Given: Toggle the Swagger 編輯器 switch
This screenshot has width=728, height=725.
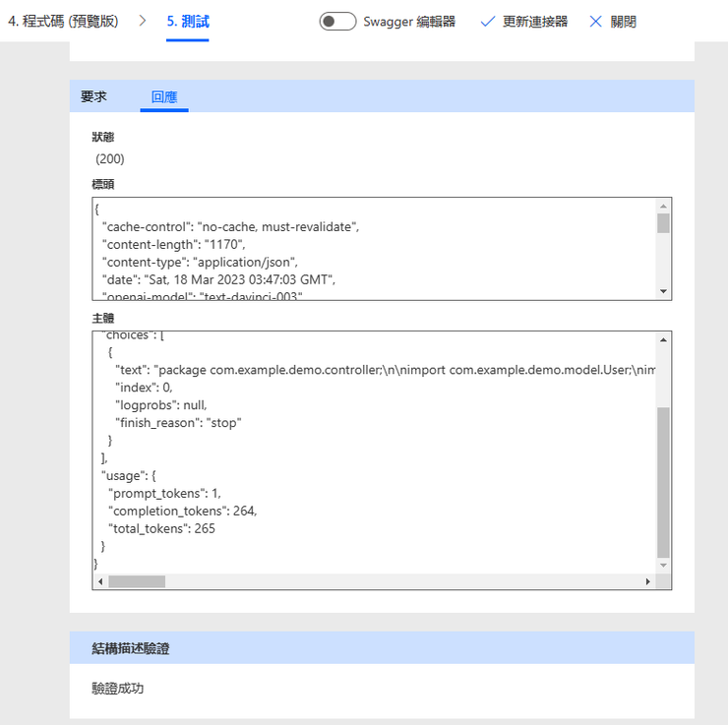Looking at the screenshot, I should (x=337, y=22).
